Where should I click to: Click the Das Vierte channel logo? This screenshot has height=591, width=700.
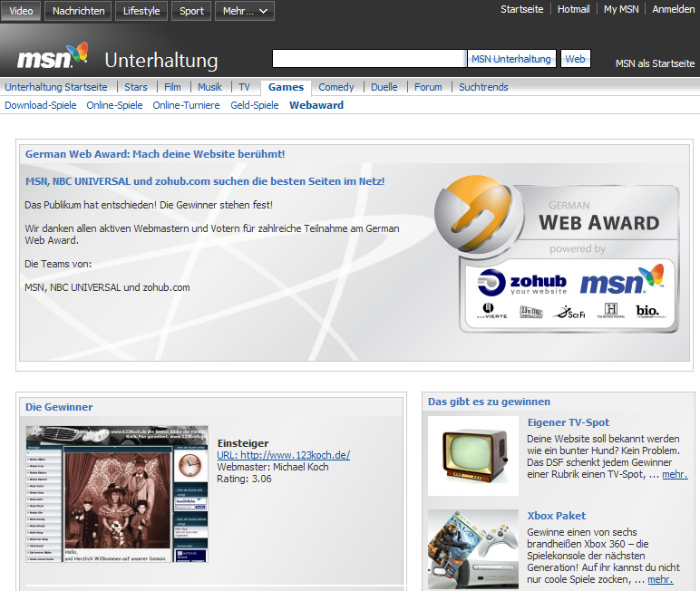[x=491, y=311]
